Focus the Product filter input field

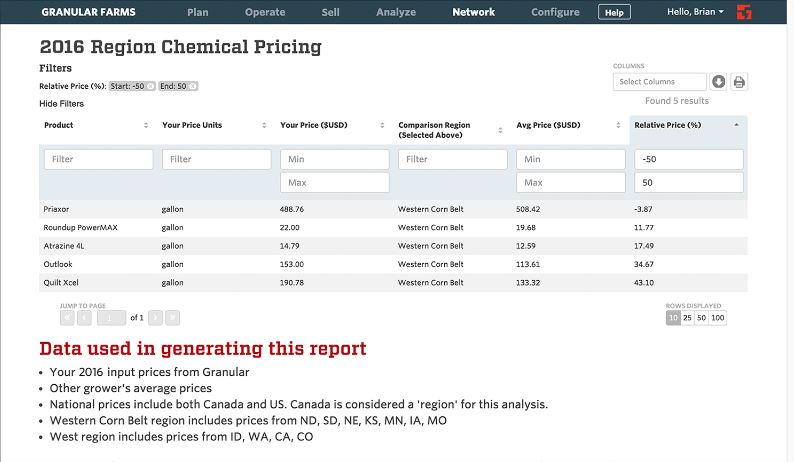click(98, 159)
